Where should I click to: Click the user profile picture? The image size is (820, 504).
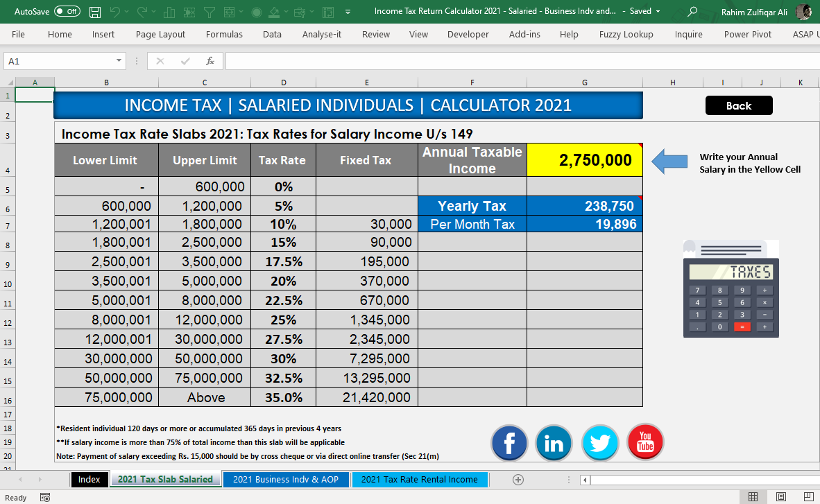click(x=803, y=11)
